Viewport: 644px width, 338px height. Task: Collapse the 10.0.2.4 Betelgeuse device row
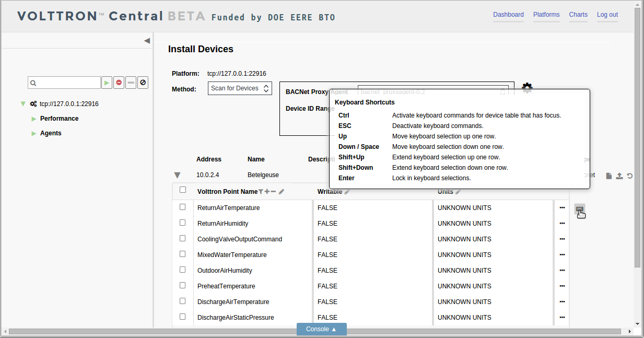pos(177,176)
